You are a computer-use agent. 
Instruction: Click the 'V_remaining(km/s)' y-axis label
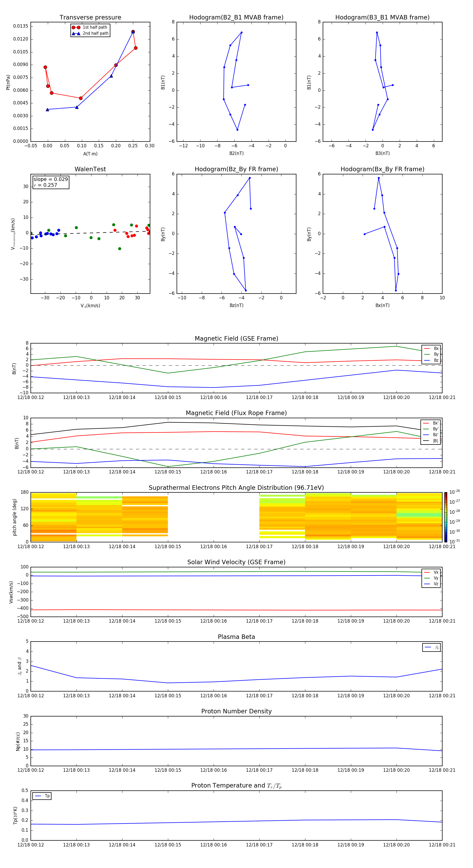(13, 234)
